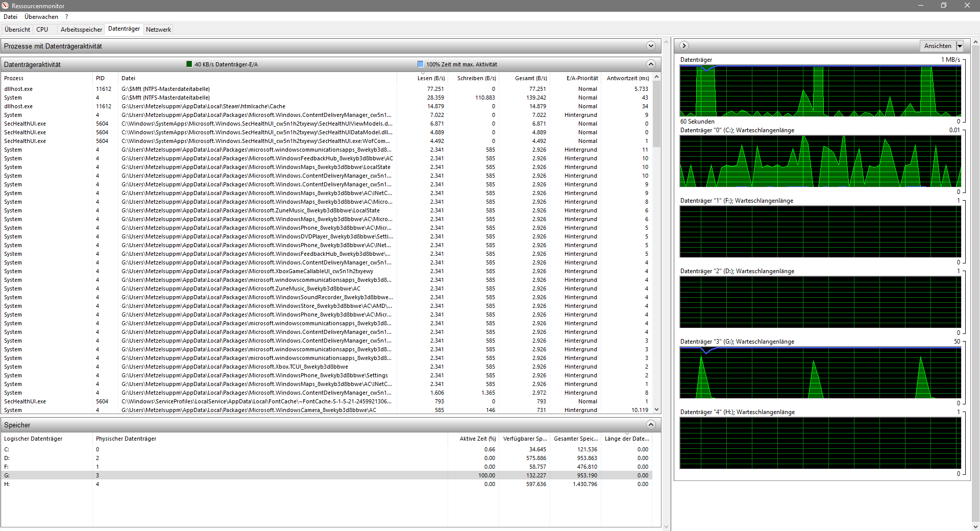Click the process list scrollbar thumb
This screenshot has height=531, width=980.
coord(657,114)
